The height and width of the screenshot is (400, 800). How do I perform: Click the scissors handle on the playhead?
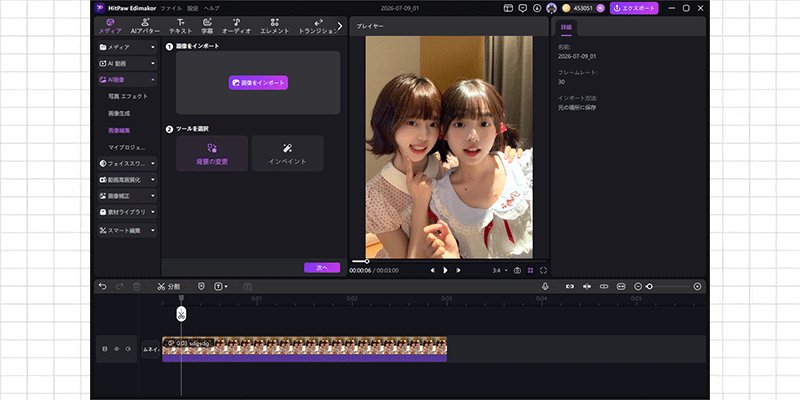pos(181,314)
